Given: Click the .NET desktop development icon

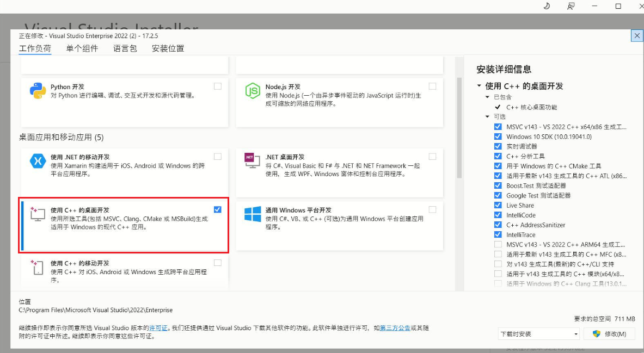Looking at the screenshot, I should pos(252,160).
